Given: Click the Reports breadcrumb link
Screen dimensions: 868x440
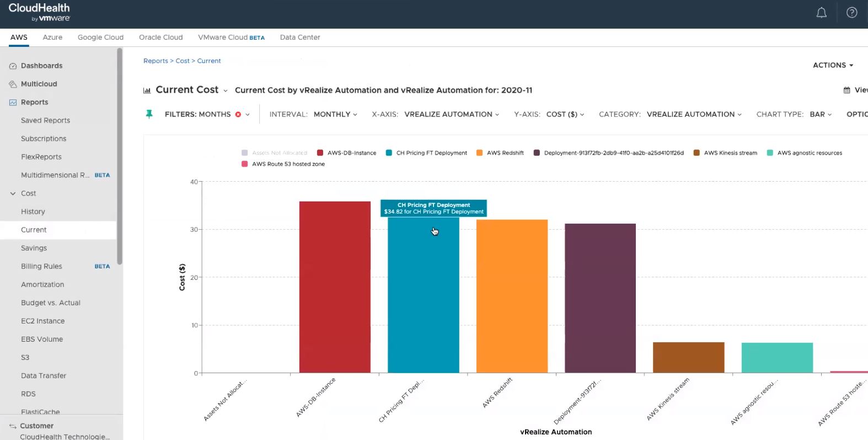Looking at the screenshot, I should 156,61.
